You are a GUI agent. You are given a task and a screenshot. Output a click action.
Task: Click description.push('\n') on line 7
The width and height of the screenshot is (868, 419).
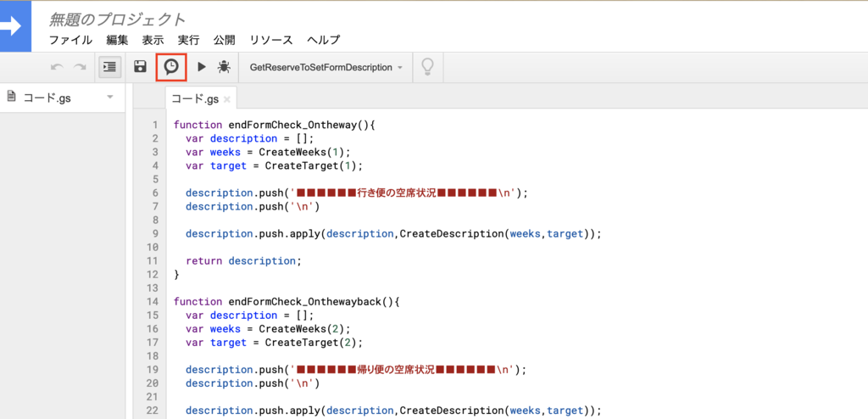253,207
